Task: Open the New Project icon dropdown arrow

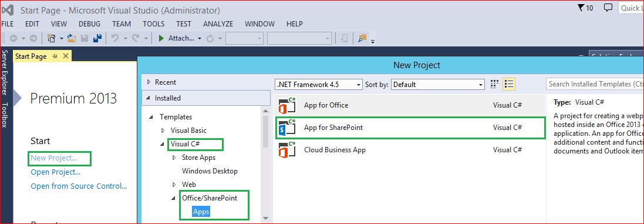Action: (62, 38)
